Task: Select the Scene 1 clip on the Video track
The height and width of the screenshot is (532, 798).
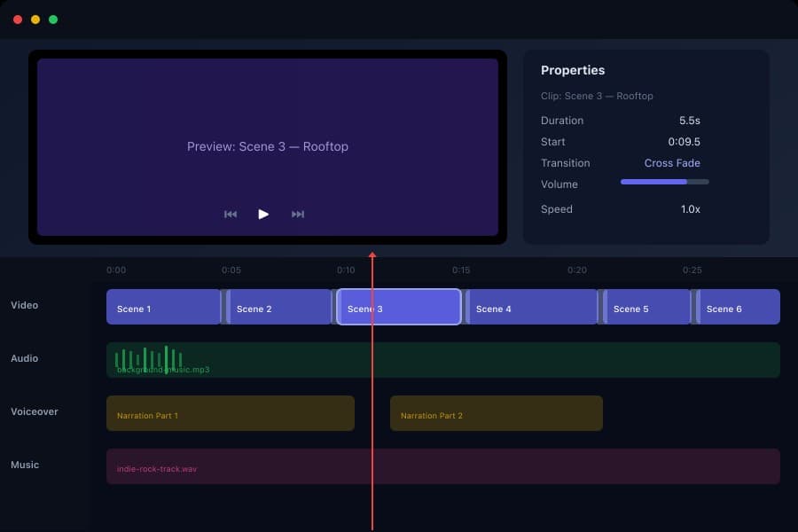Action: click(163, 307)
